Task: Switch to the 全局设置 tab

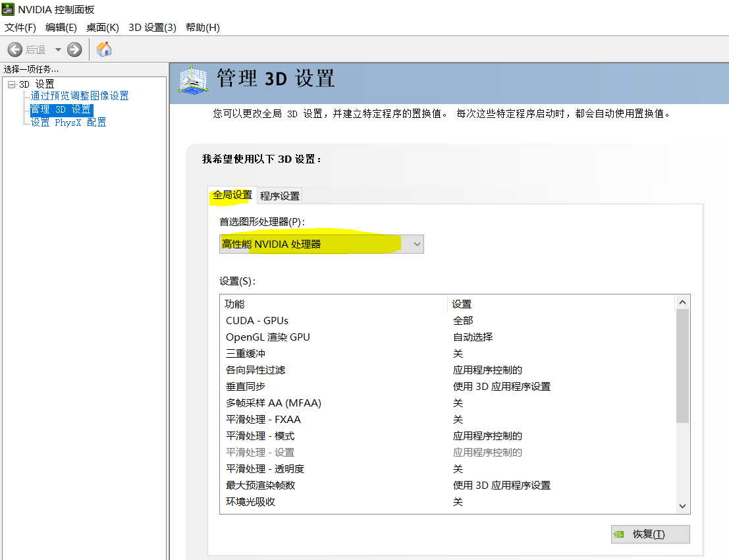Action: pyautogui.click(x=232, y=196)
